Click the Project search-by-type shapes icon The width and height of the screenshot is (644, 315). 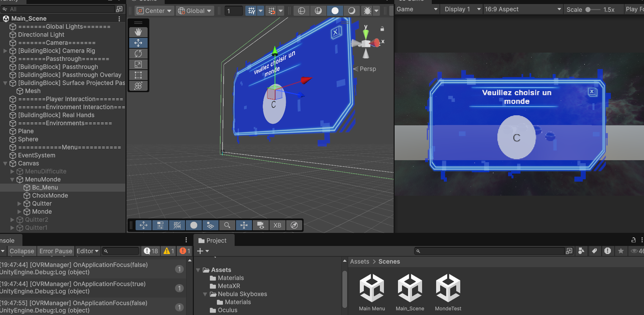tap(581, 251)
